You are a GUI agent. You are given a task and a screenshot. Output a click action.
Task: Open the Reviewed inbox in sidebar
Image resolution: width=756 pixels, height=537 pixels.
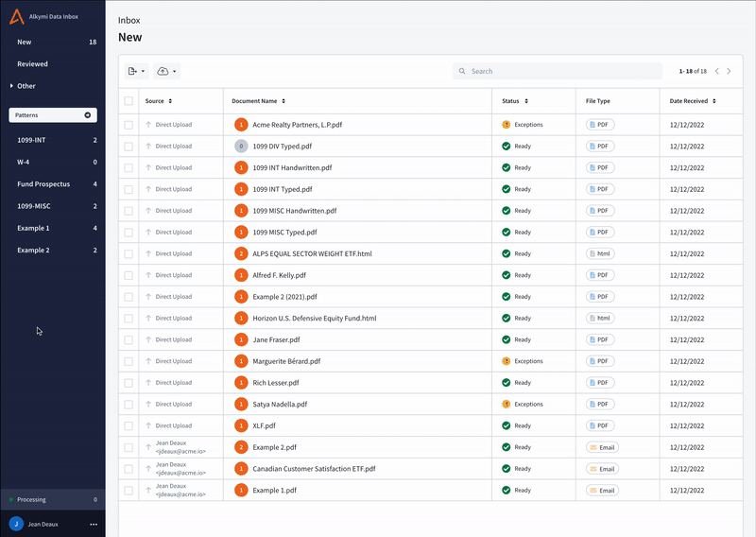click(32, 64)
